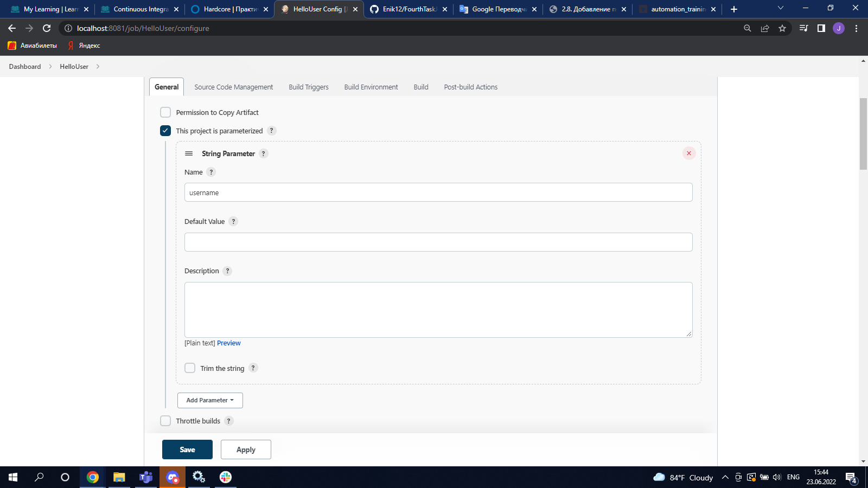Apply the configuration changes

246,450
